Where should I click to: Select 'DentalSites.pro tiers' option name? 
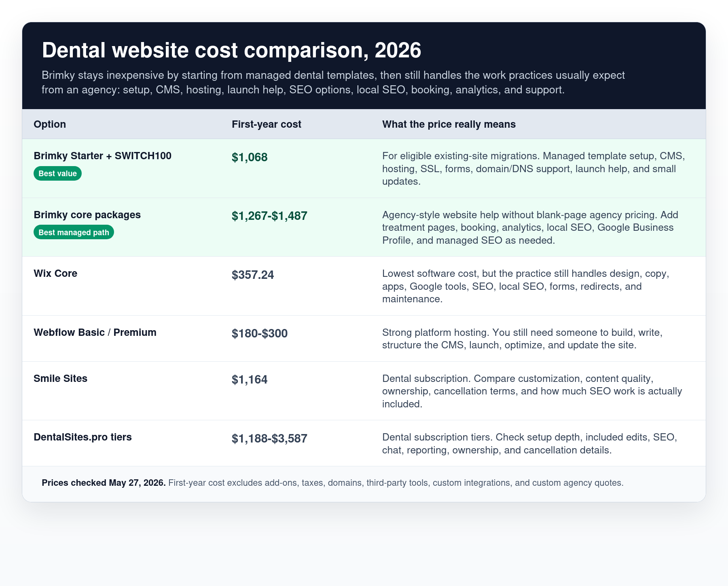pyautogui.click(x=83, y=437)
